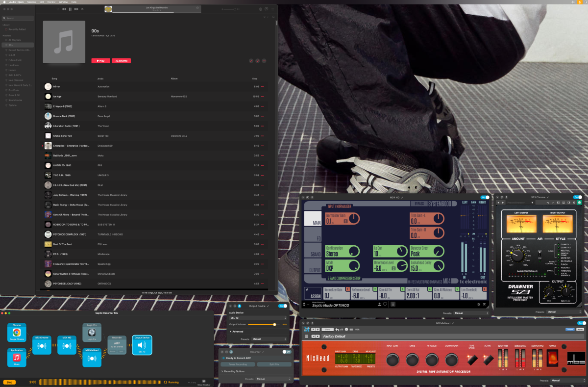Image resolution: width=588 pixels, height=387 pixels.
Task: Toggle Recorder block Off switch
Action: coord(286,352)
